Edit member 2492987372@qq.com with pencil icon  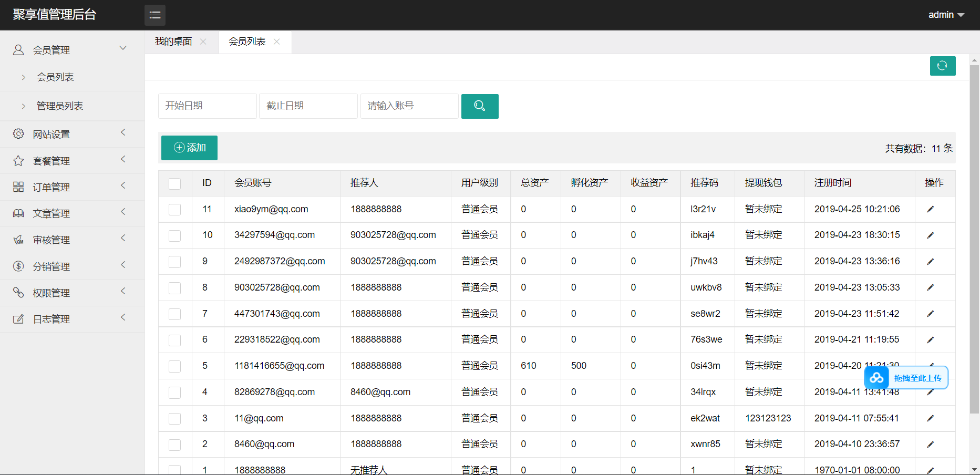click(931, 261)
